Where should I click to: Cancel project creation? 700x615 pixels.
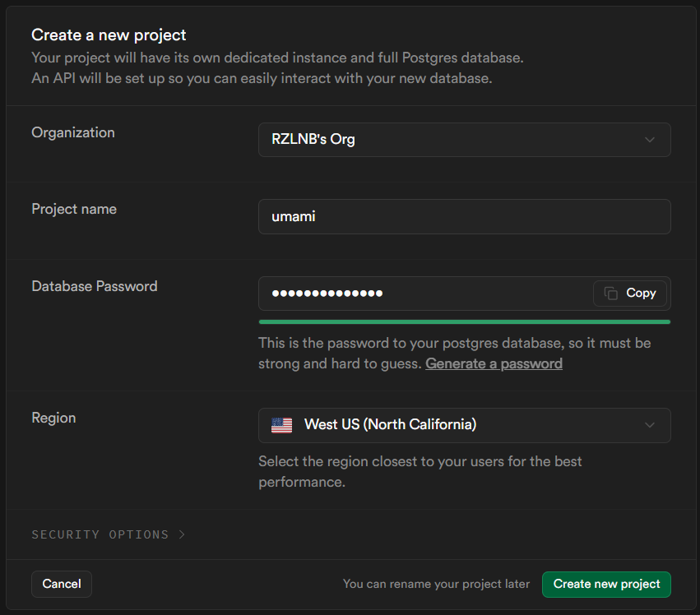pos(62,584)
